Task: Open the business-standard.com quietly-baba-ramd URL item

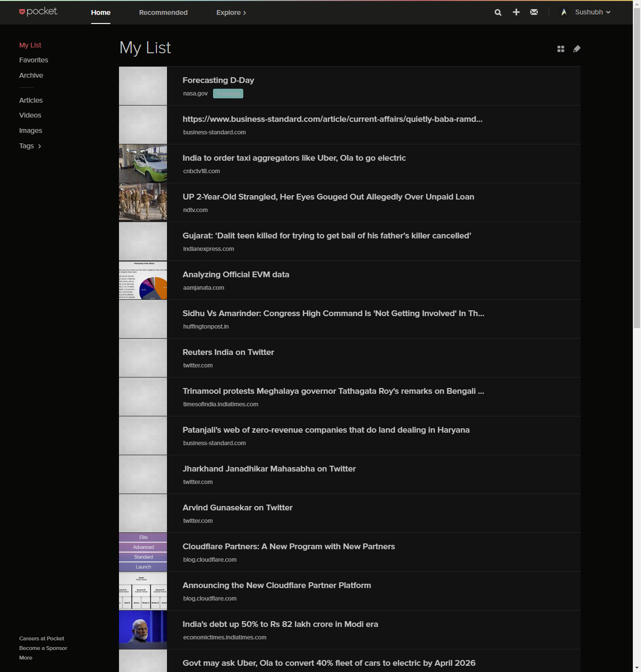Action: click(332, 119)
